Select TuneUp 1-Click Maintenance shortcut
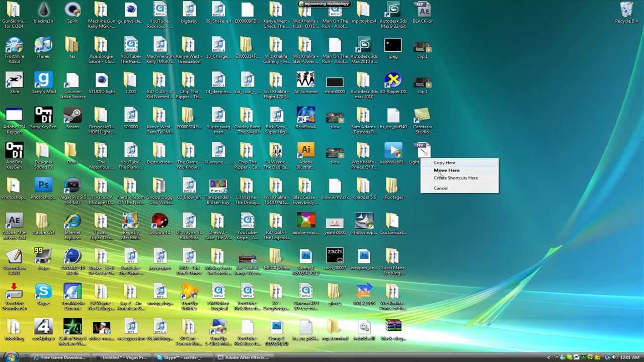The image size is (644, 362). [218, 332]
